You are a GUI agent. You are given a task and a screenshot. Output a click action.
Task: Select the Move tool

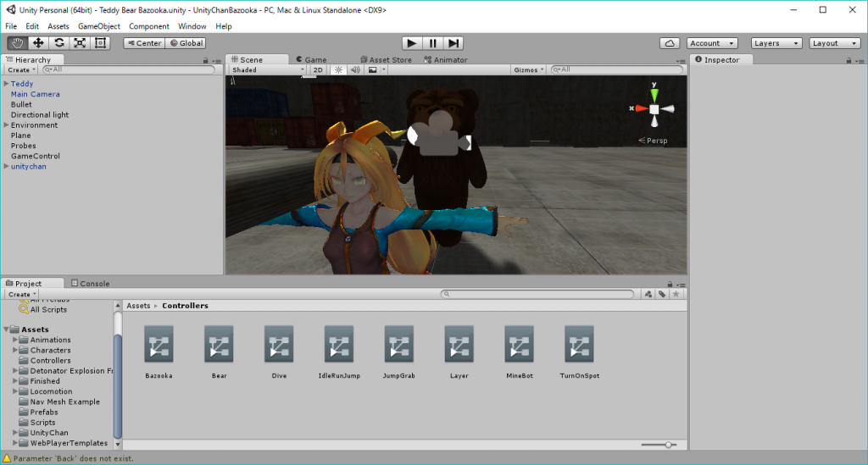[38, 42]
